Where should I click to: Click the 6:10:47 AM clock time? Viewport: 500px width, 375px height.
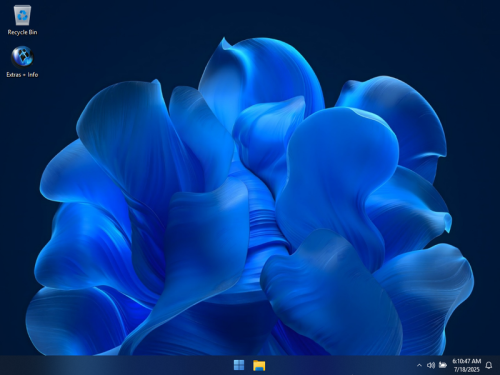(466, 361)
